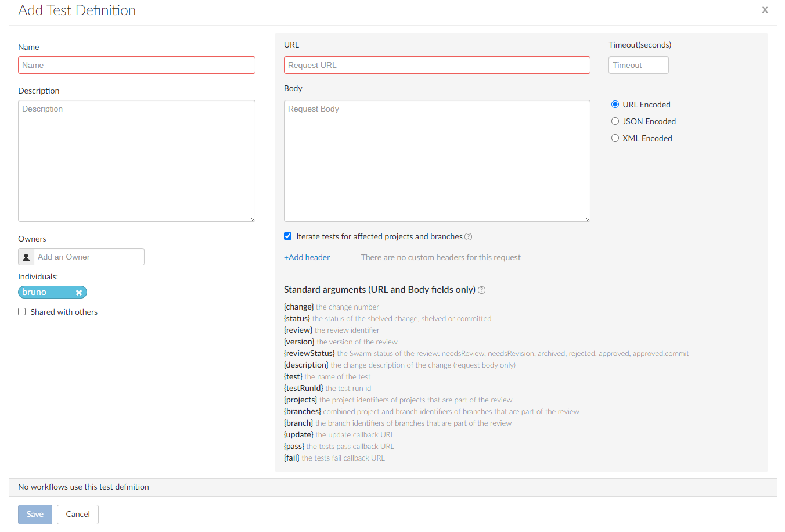Image resolution: width=785 pixels, height=532 pixels.
Task: Close the Add Test Definition dialog
Action: point(765,9)
